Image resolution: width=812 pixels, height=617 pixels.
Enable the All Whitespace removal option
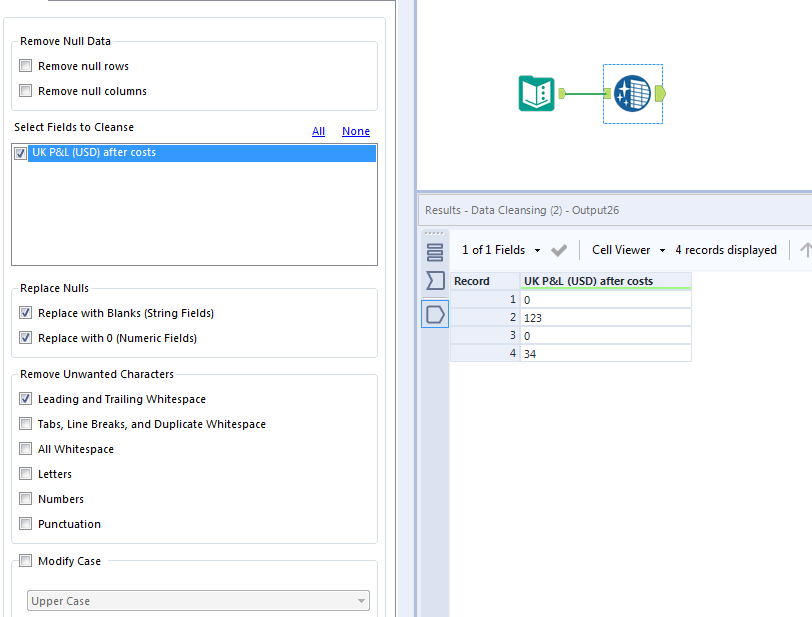pos(25,448)
